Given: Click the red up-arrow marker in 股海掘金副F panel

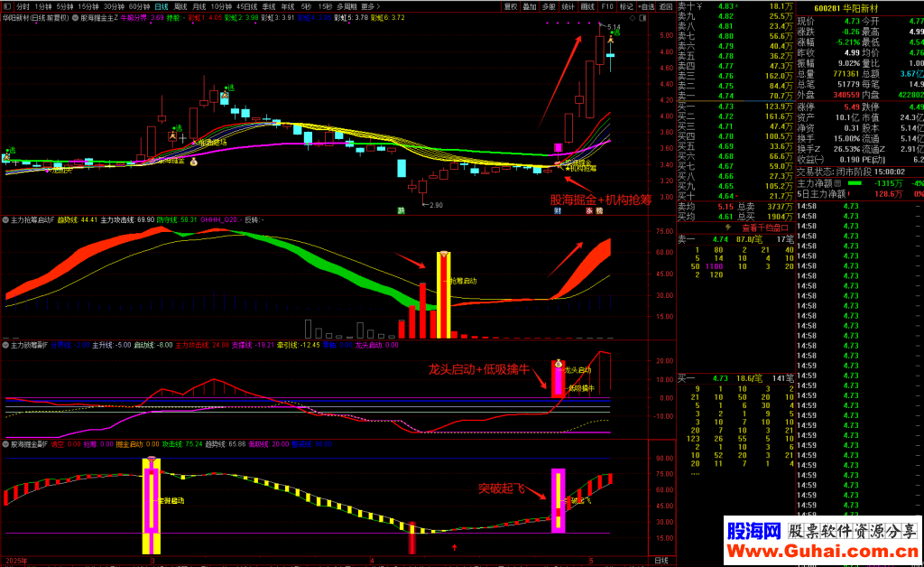Looking at the screenshot, I should (x=454, y=547).
